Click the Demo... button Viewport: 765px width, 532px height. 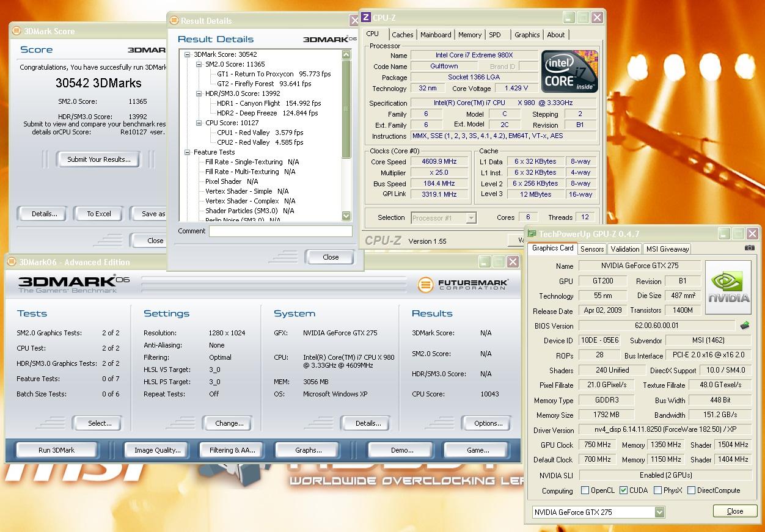tap(402, 450)
